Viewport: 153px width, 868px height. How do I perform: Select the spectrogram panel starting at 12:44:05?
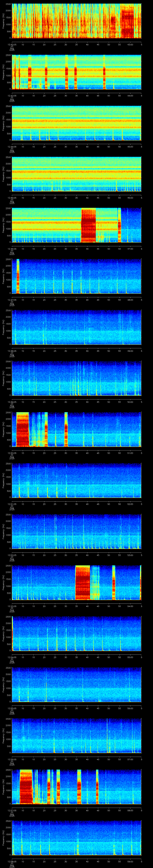coord(77,123)
